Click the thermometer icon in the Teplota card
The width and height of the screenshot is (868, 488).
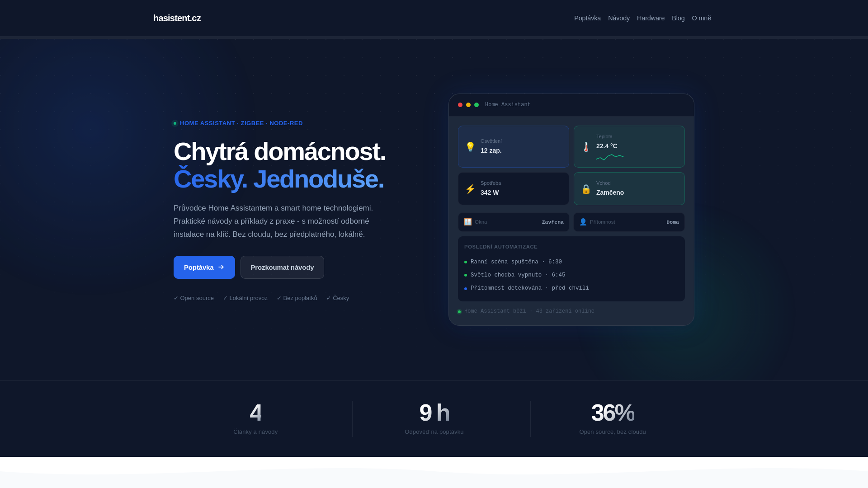click(586, 147)
